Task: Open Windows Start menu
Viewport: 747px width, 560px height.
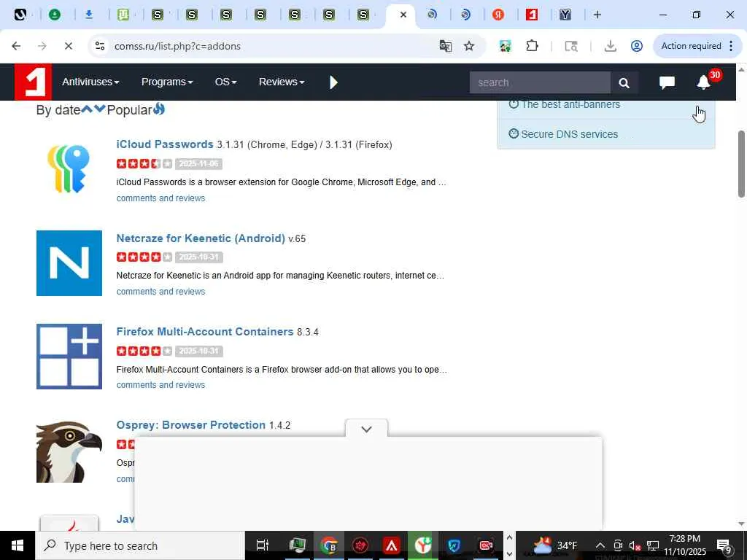Action: tap(18, 545)
